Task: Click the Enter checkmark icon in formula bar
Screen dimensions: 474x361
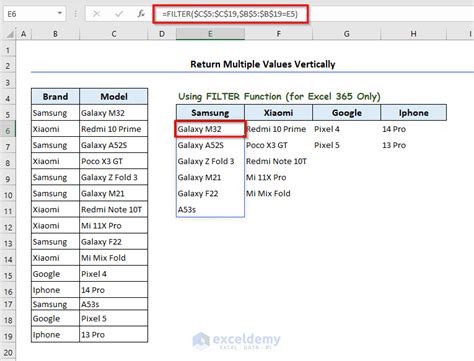Action: (119, 14)
